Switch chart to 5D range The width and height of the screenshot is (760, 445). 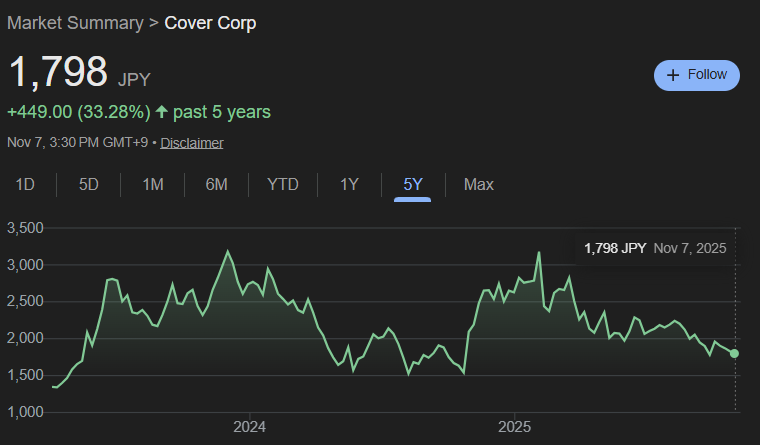pyautogui.click(x=89, y=185)
